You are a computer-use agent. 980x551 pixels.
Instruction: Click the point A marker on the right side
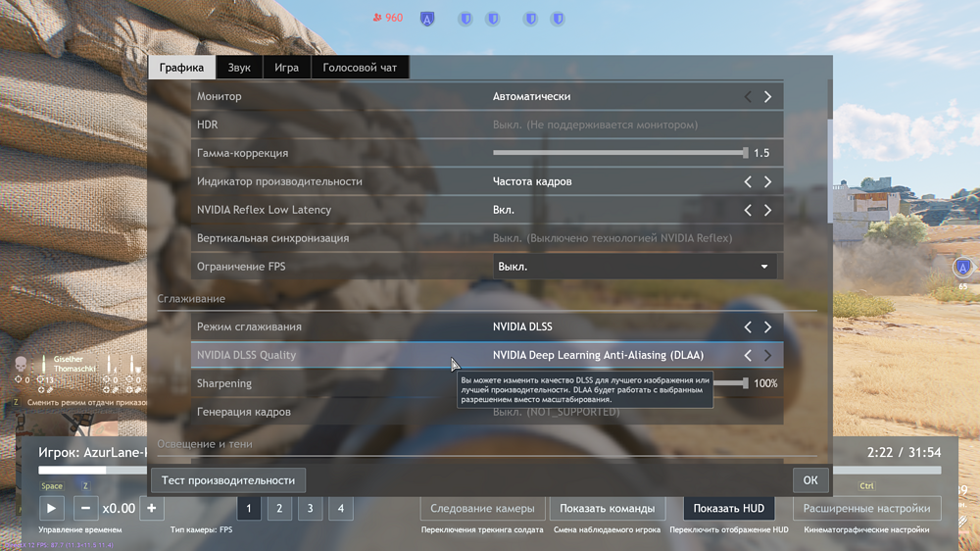tap(963, 268)
